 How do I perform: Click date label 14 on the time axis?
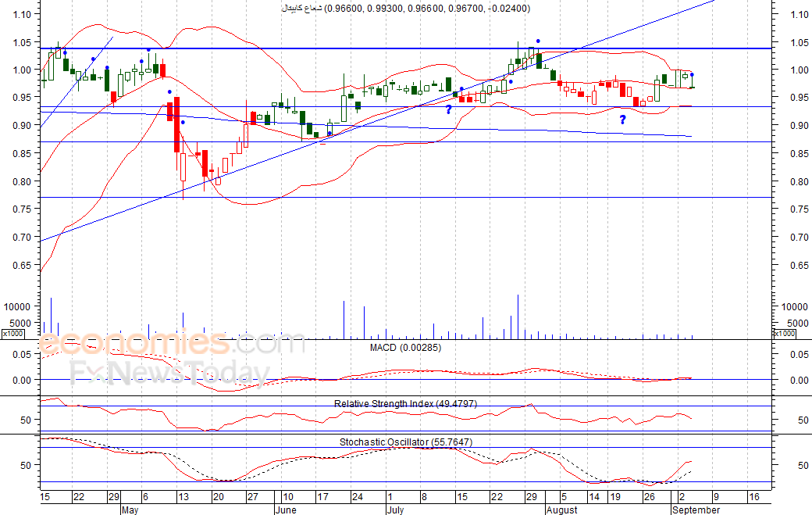594,497
